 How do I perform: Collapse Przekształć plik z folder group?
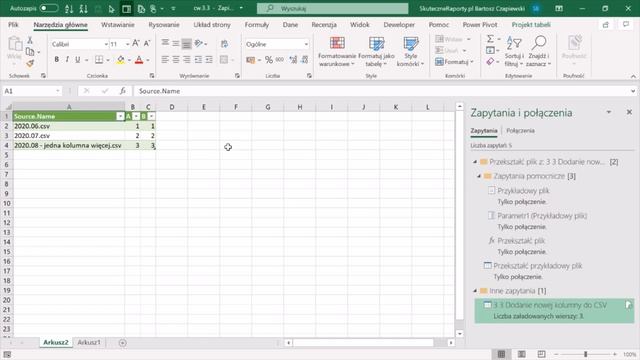[x=475, y=162]
